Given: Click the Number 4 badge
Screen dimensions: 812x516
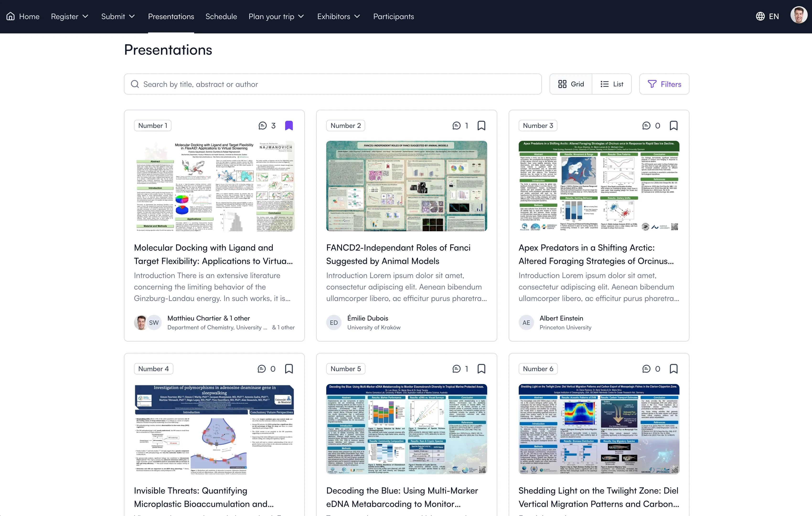Looking at the screenshot, I should (153, 368).
